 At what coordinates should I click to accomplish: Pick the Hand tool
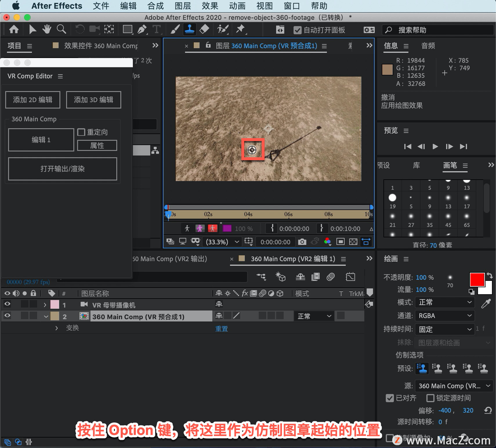(x=46, y=29)
